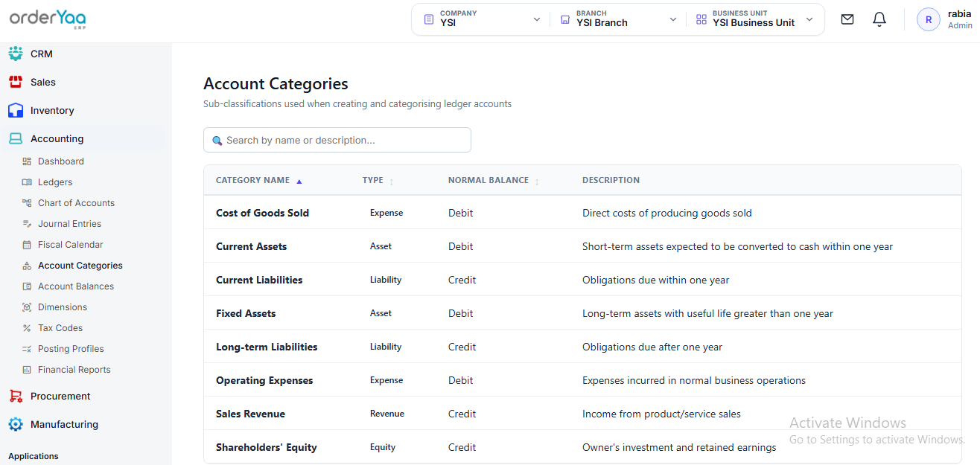
Task: Click the Posting Profiles icon
Action: tap(27, 349)
